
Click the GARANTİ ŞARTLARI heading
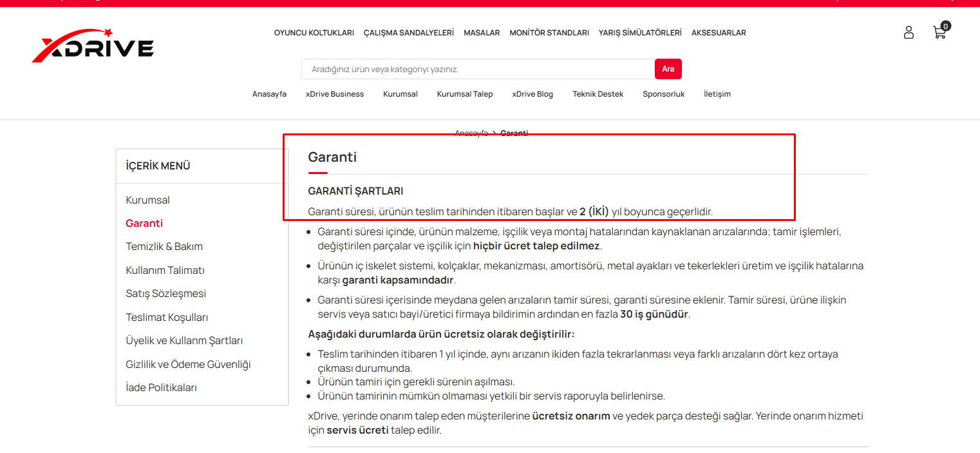pyautogui.click(x=355, y=191)
